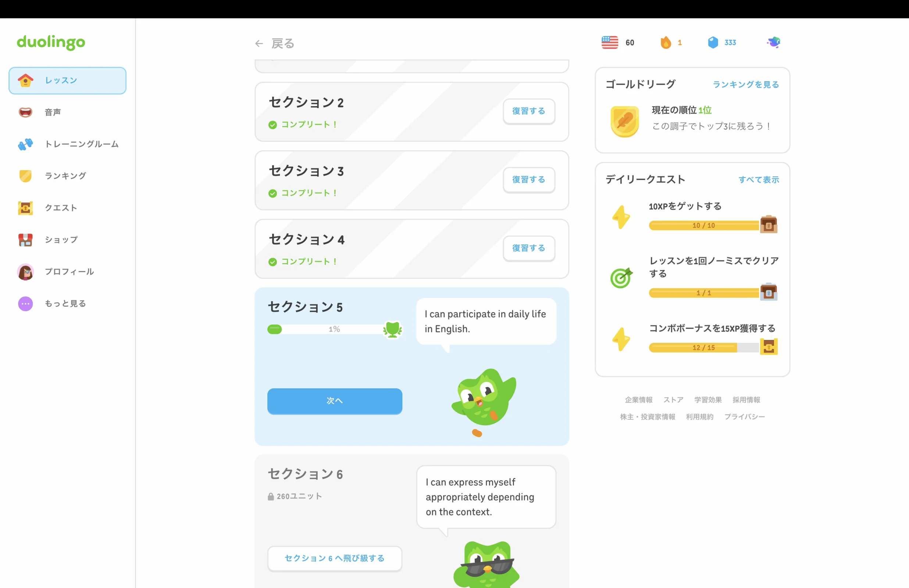This screenshot has width=909, height=588.
Task: Open the プロフィール avatar icon
Action: (x=26, y=272)
